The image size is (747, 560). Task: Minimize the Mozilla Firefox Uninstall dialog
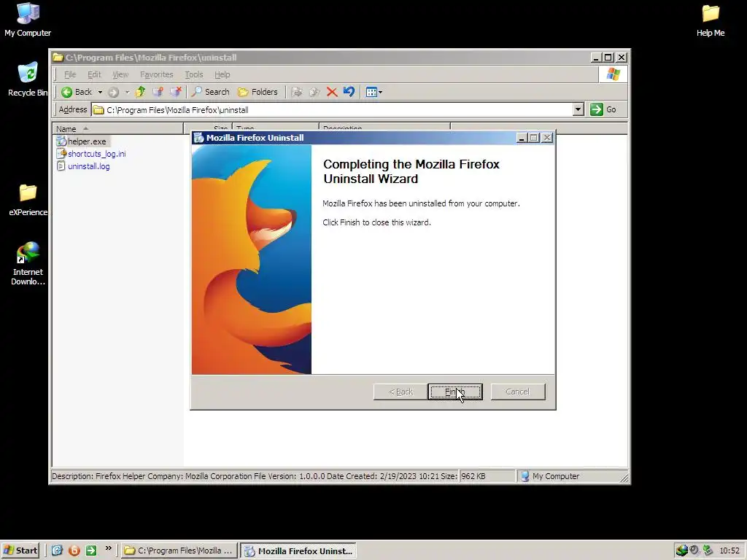[522, 138]
